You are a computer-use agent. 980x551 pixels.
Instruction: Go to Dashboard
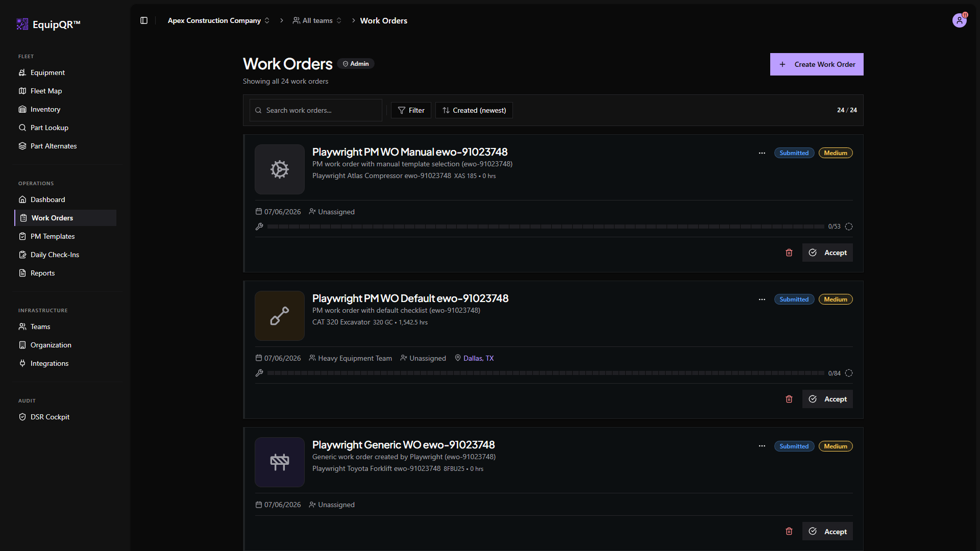(x=65, y=199)
